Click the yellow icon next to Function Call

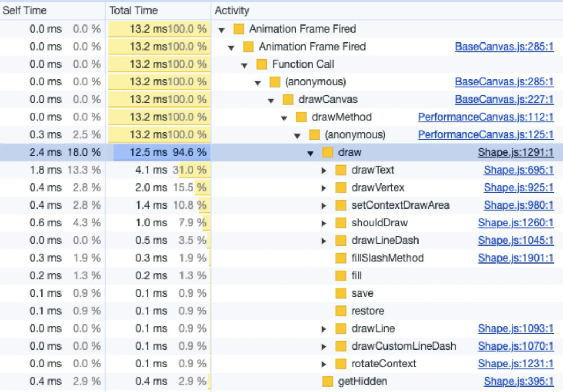261,65
